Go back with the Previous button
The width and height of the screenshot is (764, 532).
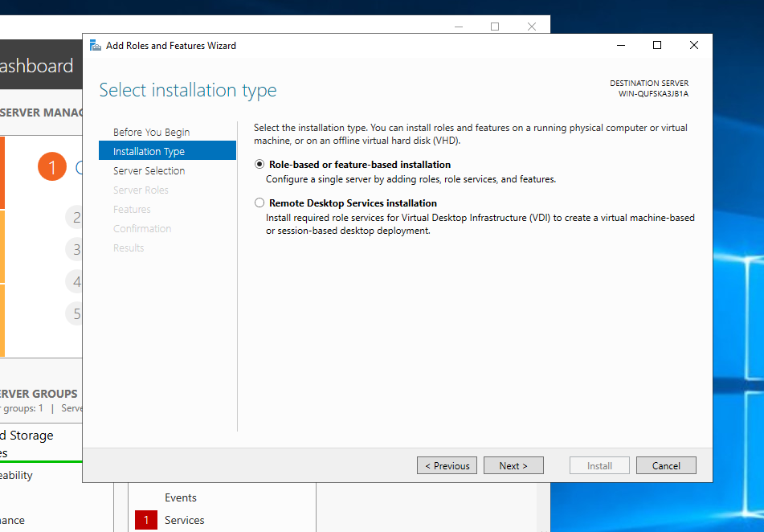tap(447, 465)
